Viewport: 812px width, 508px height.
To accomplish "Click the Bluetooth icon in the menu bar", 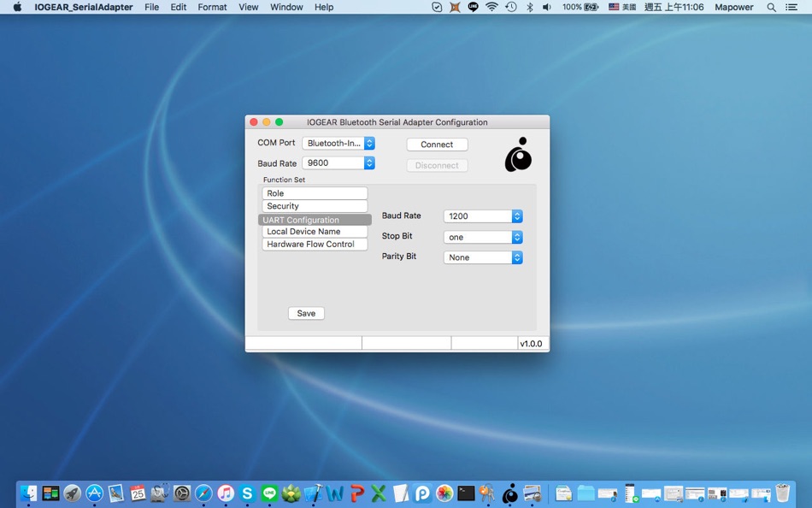I will coord(529,7).
